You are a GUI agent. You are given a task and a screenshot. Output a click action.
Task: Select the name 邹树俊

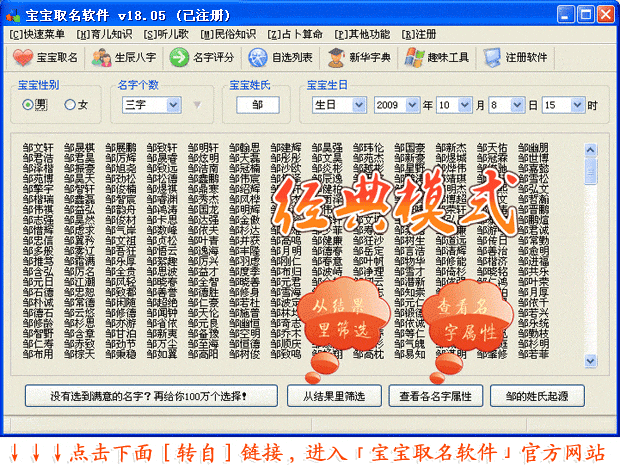coord(245,354)
